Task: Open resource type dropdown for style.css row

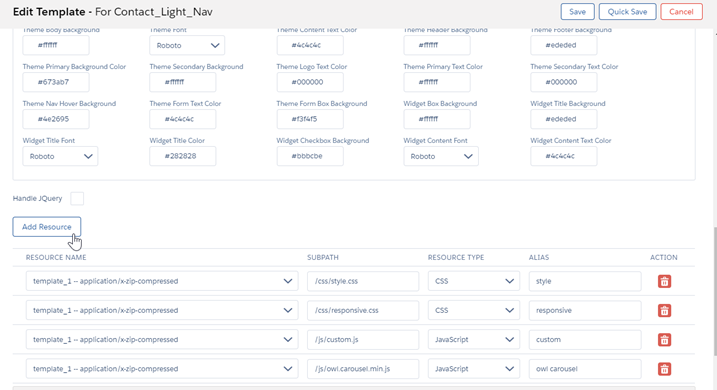Action: [474, 281]
